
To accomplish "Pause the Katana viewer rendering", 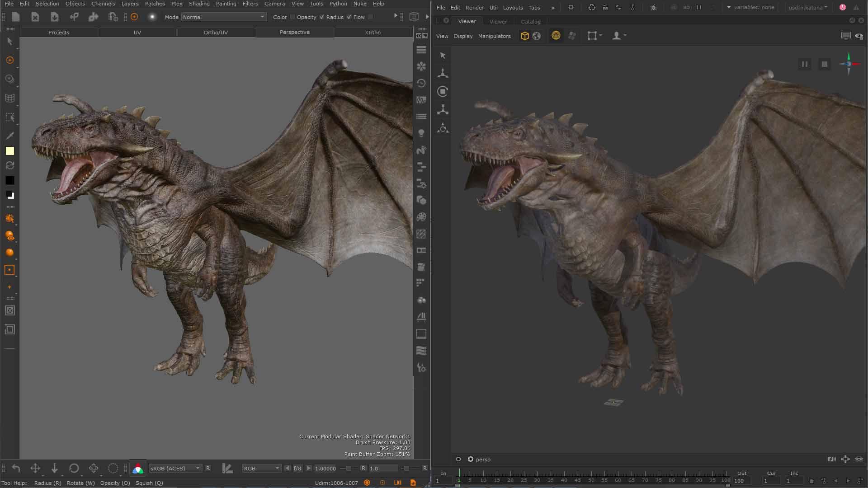I will point(804,64).
